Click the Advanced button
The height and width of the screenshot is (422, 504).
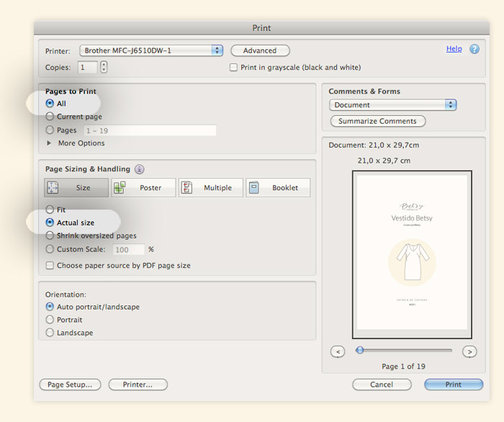[x=260, y=50]
